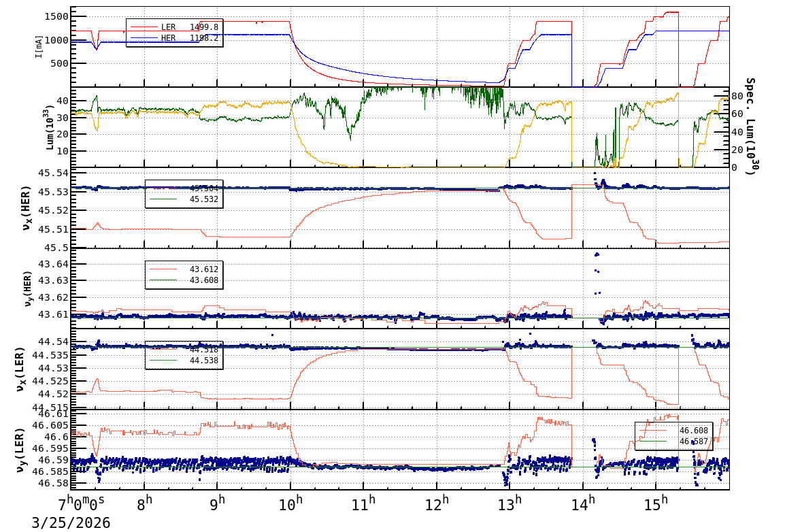Click the 8h time axis label
Viewport: 785px width, 532px height.
[145, 504]
